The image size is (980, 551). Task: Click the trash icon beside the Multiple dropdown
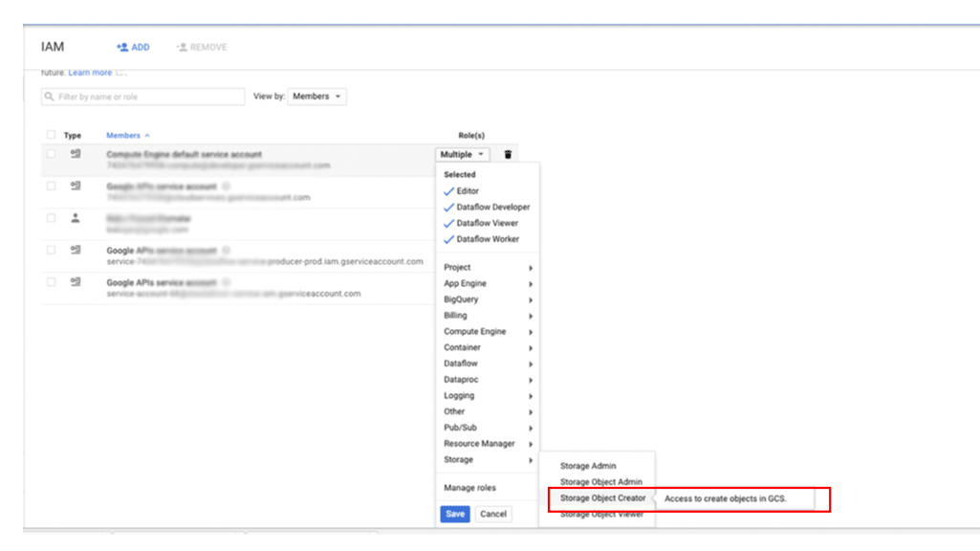click(x=508, y=155)
